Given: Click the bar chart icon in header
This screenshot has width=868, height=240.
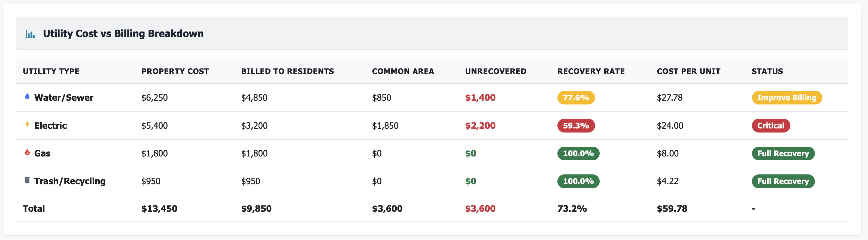Looking at the screenshot, I should 30,34.
